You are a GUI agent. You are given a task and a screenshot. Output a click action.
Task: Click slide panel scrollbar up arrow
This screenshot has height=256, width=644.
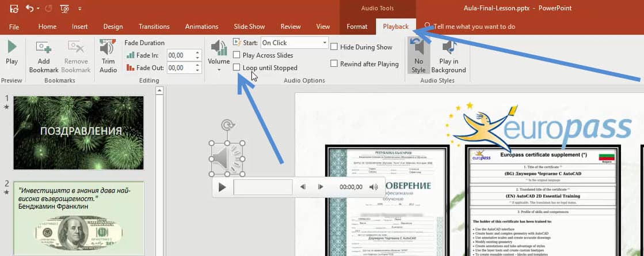coord(160,90)
